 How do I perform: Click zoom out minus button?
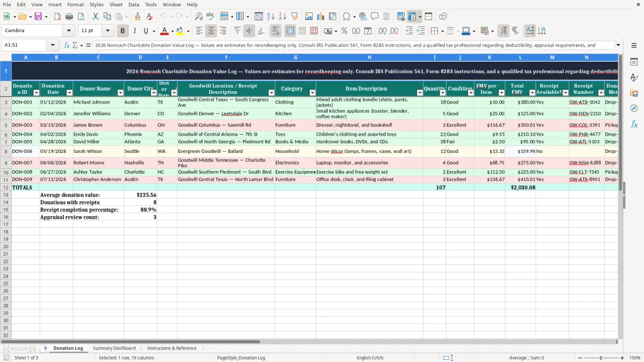[580, 358]
